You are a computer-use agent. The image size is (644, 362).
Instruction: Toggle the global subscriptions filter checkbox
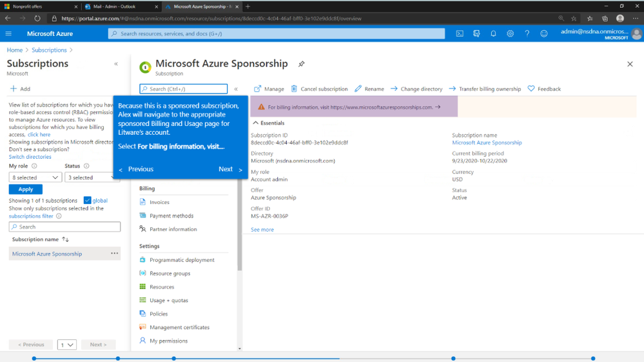[x=87, y=201]
